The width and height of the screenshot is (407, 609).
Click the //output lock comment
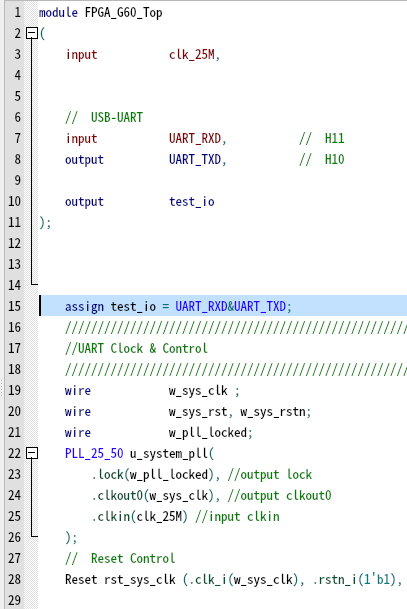[270, 474]
